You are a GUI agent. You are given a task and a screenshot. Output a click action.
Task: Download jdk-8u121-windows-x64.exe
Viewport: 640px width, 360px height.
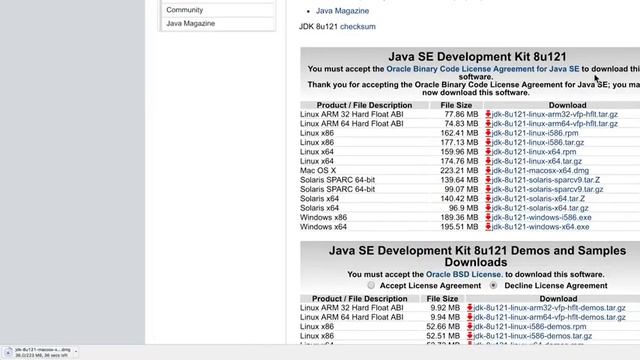pyautogui.click(x=540, y=227)
